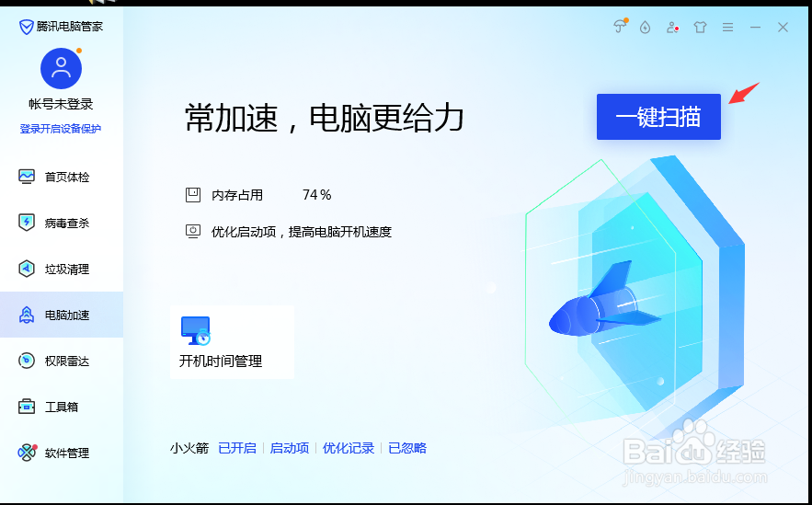Click the 内存占用 memory icon
The width and height of the screenshot is (812, 505).
193,195
